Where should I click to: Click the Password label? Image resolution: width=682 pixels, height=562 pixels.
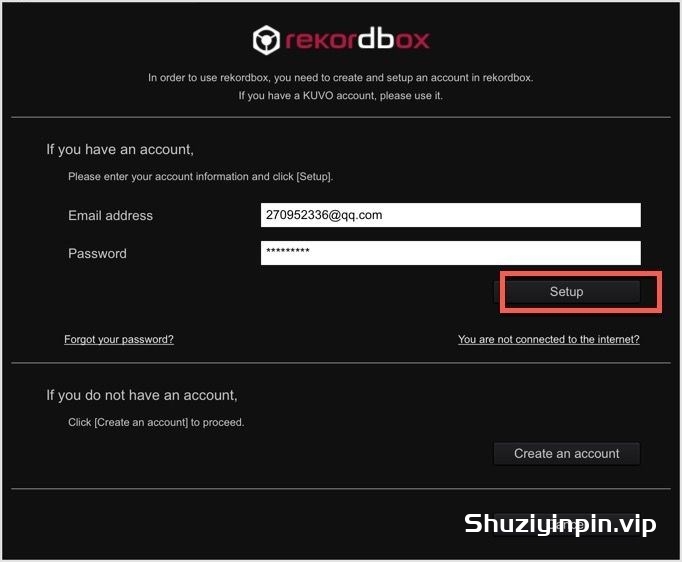pos(97,253)
